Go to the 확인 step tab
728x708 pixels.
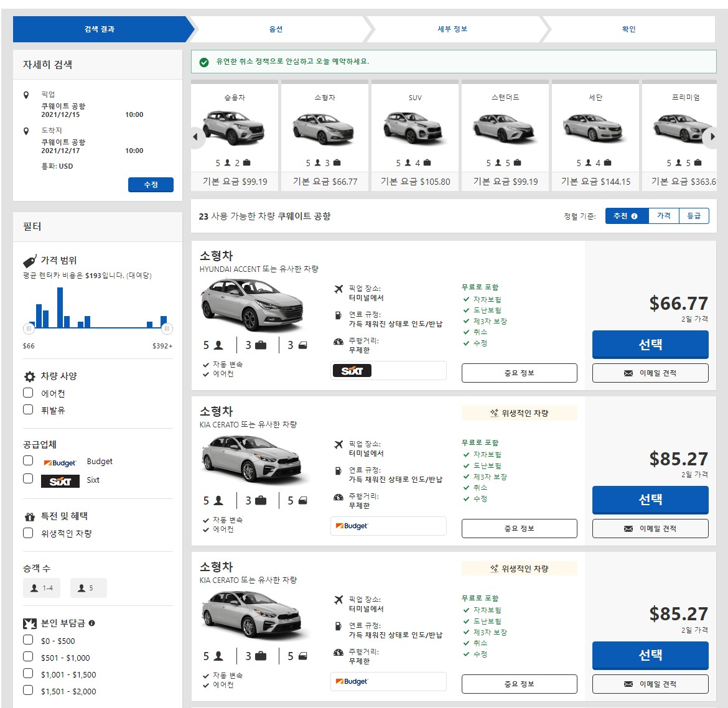pyautogui.click(x=628, y=29)
